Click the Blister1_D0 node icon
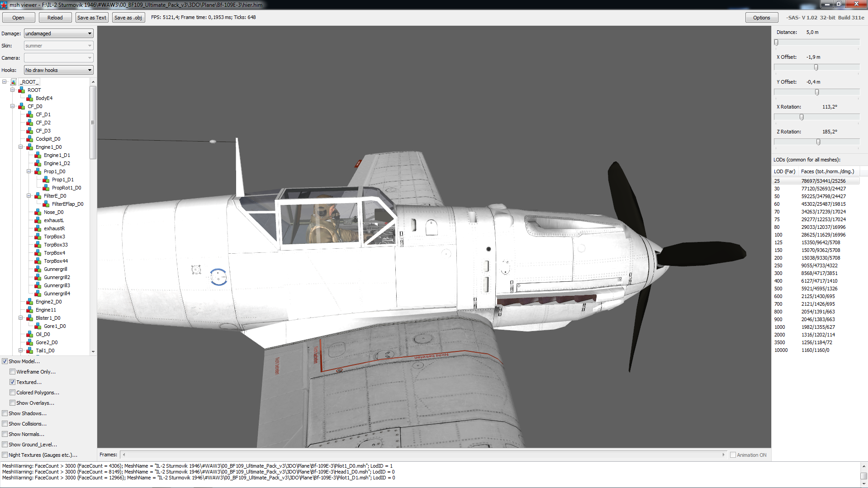 point(29,318)
